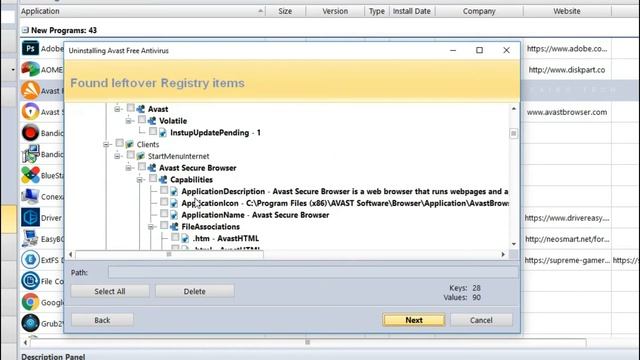Image resolution: width=640 pixels, height=360 pixels.
Task: Check the Avast Secure Browser key checkbox
Action: (x=142, y=167)
